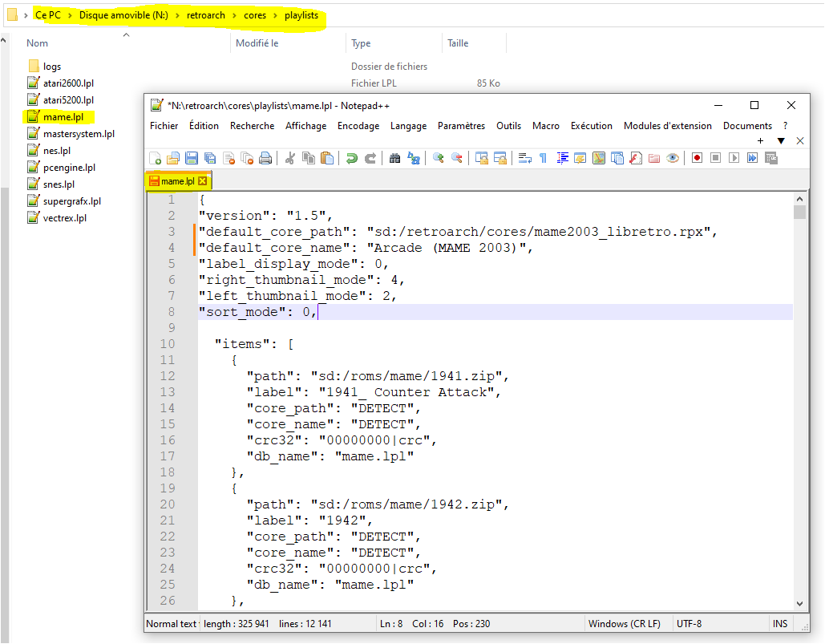825x644 pixels.
Task: Click the retroarch breadcrumb in address bar
Action: click(x=206, y=15)
